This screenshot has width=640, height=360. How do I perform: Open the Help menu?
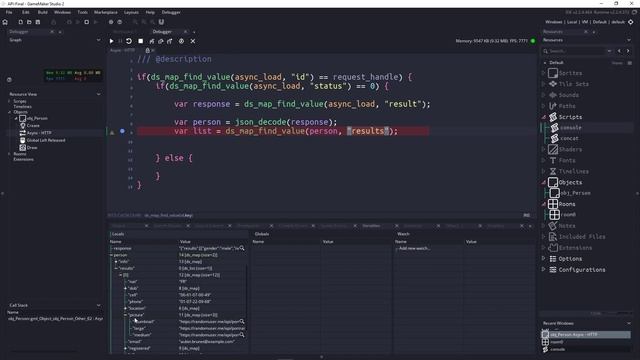tap(150, 12)
